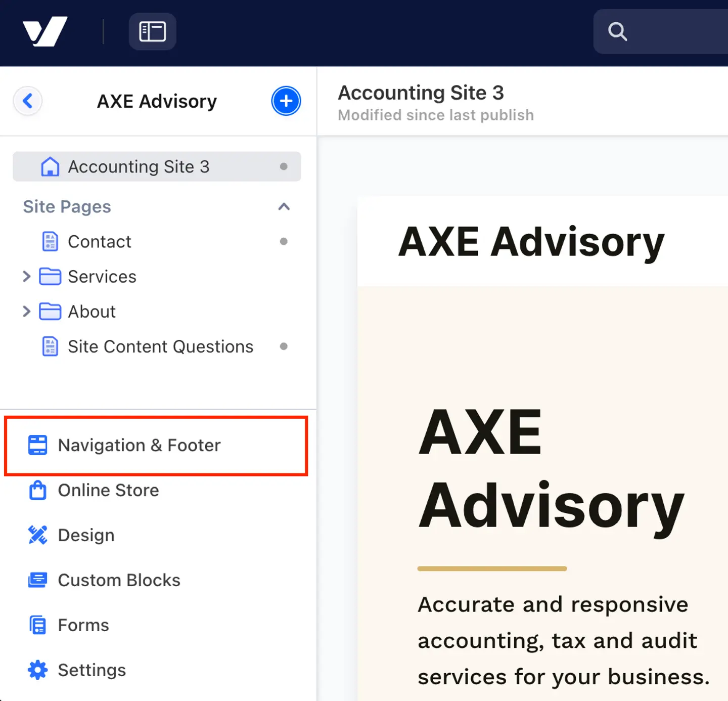Screen dimensions: 728x701
Task: Expand the About folder
Action: click(x=27, y=312)
